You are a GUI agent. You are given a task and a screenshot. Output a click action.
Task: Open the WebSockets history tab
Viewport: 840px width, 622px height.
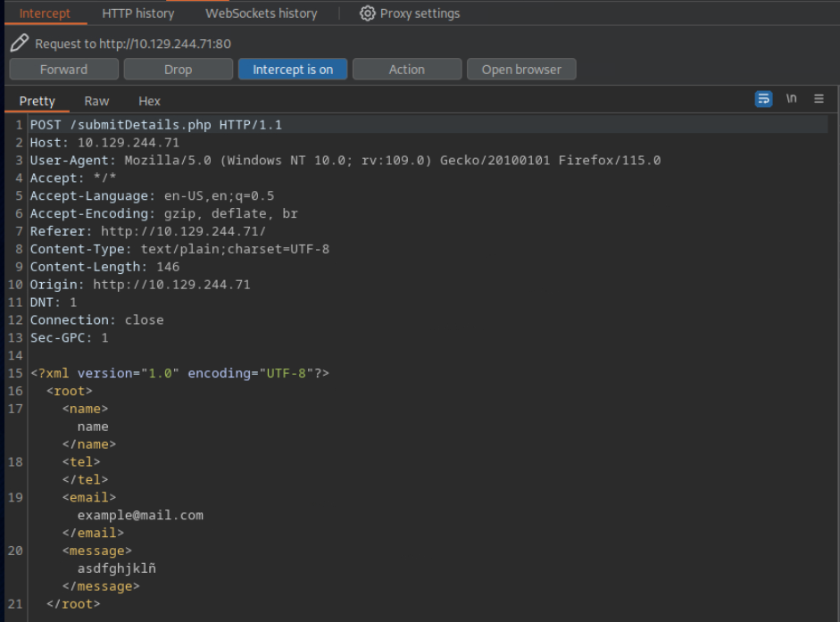(261, 13)
